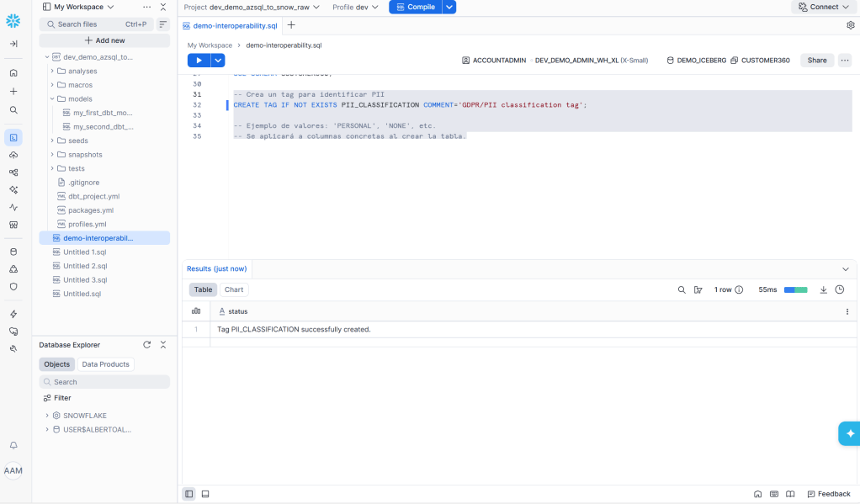This screenshot has height=504, width=860.
Task: Open the query history clock icon
Action: point(840,289)
